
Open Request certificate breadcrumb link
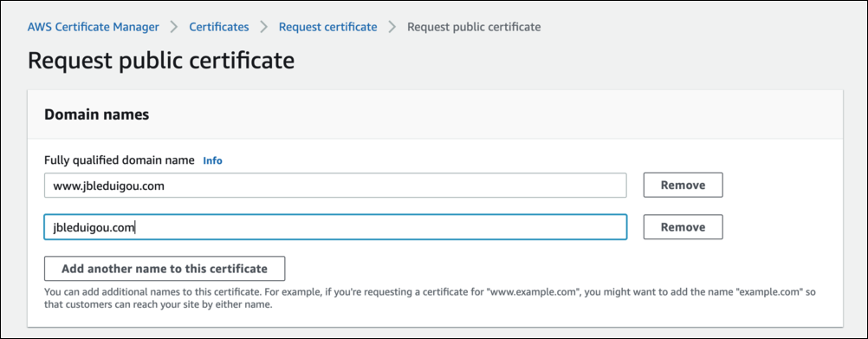pos(327,27)
